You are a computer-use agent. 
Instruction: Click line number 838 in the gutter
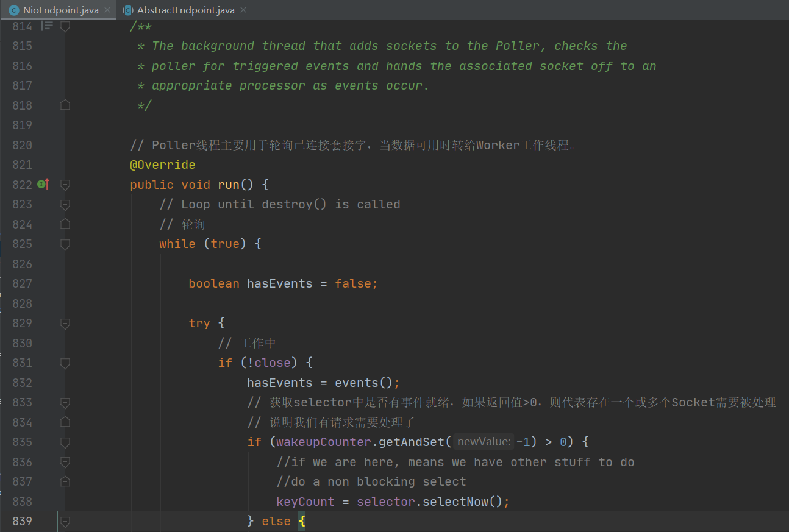pyautogui.click(x=22, y=502)
